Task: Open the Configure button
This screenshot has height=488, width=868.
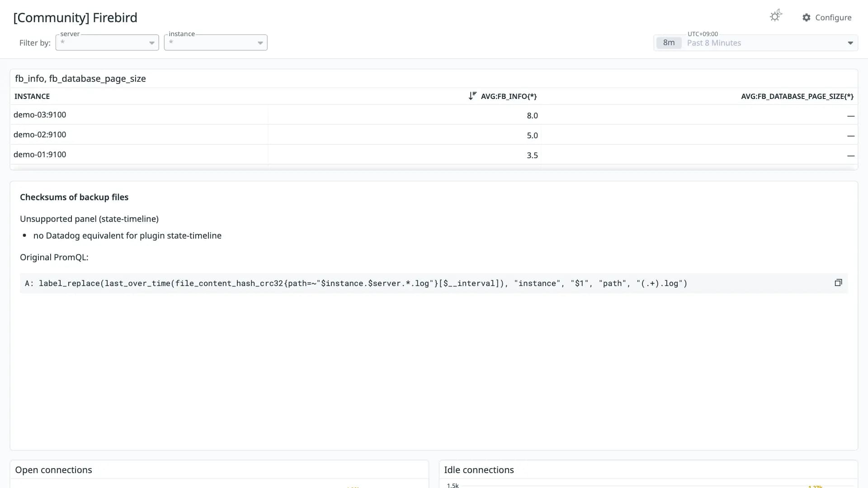Action: tap(827, 18)
